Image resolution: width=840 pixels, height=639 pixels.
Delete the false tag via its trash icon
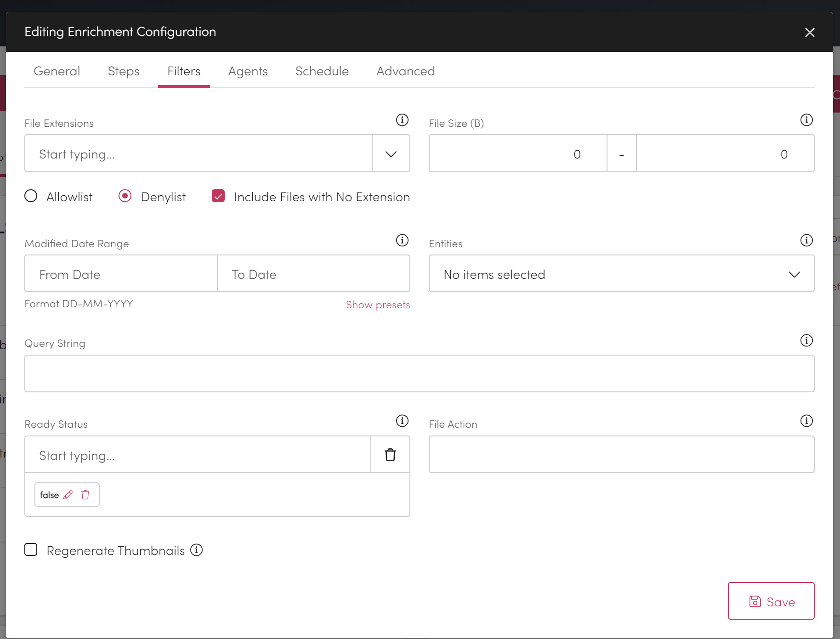click(85, 495)
